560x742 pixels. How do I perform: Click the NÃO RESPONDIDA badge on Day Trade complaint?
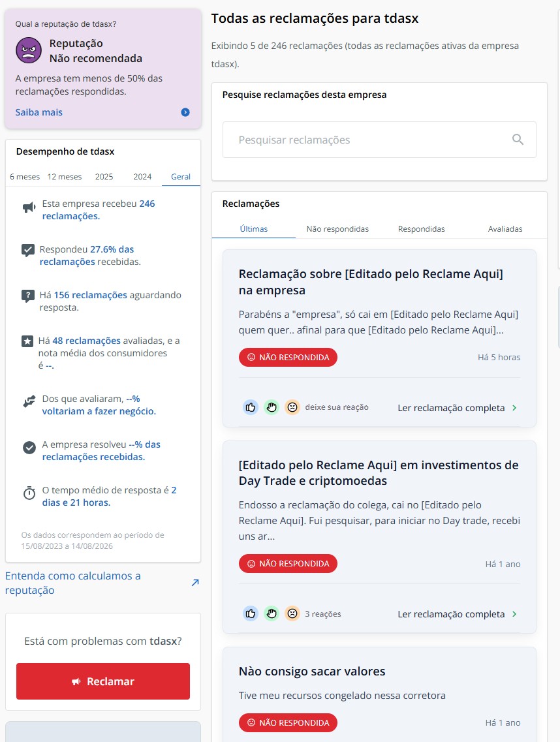pyautogui.click(x=288, y=564)
